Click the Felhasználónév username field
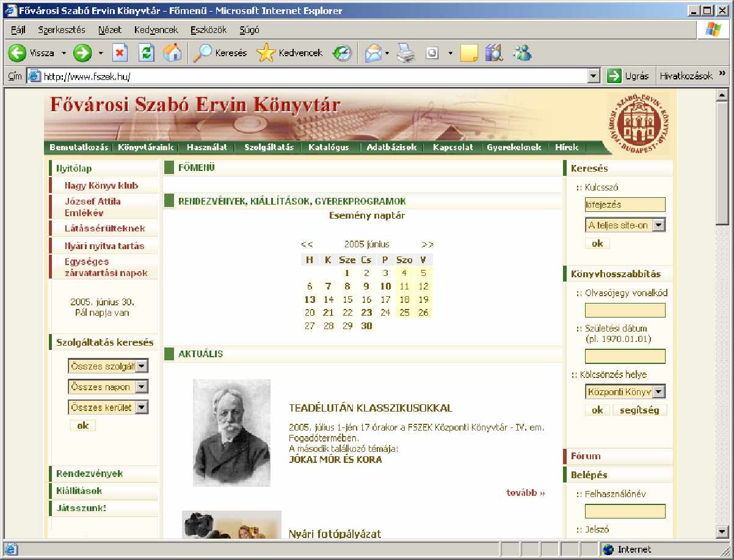The height and width of the screenshot is (560, 734). click(x=625, y=511)
